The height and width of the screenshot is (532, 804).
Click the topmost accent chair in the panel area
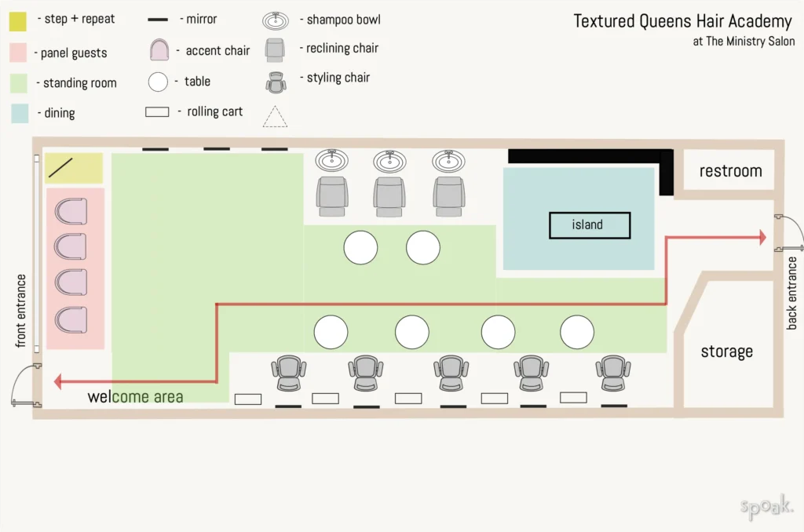[71, 212]
